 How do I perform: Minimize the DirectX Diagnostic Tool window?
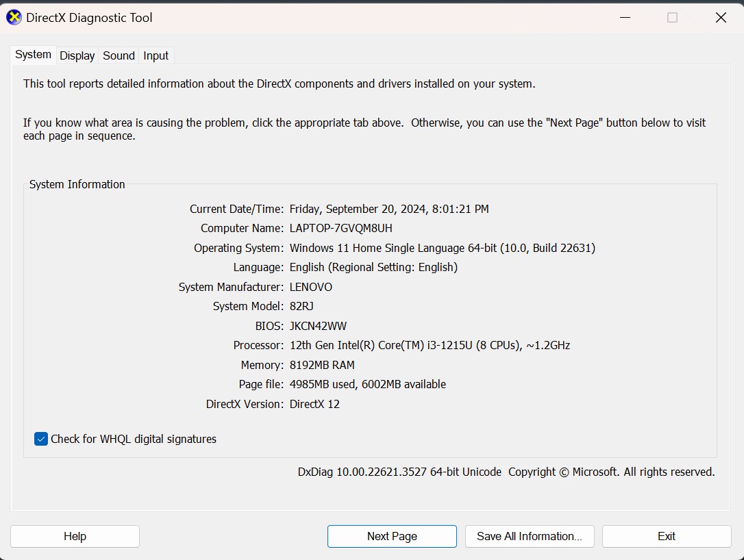click(625, 18)
